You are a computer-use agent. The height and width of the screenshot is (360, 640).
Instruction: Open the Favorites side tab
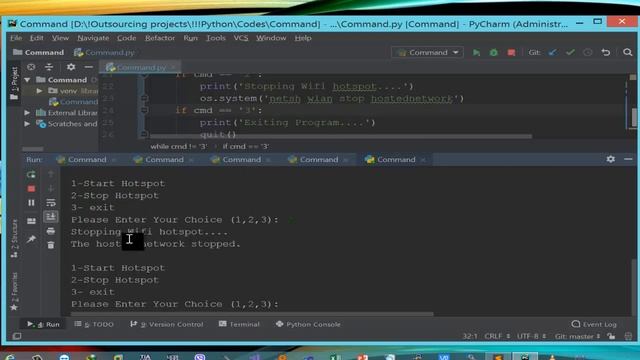coord(14,291)
